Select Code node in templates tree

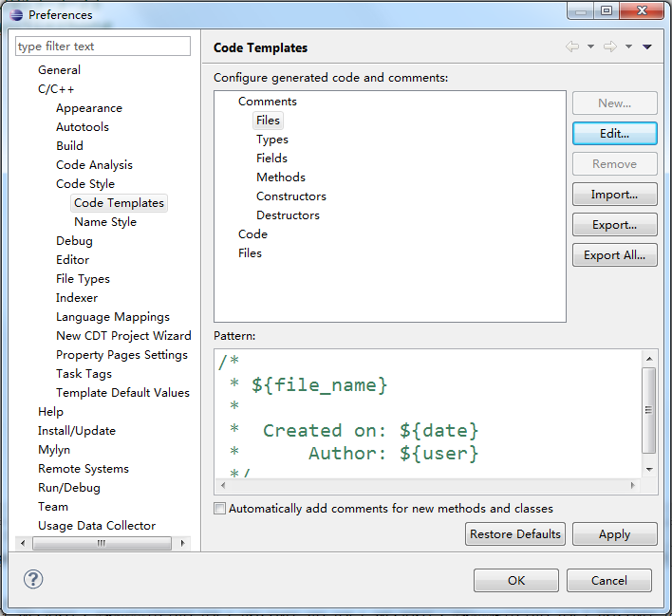click(252, 234)
